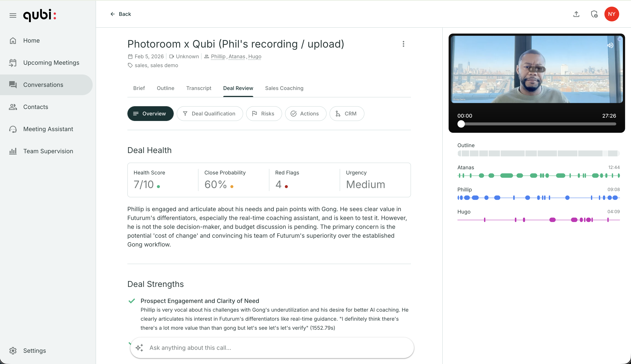Open the NY avatar account menu
The image size is (631, 364).
tap(611, 14)
